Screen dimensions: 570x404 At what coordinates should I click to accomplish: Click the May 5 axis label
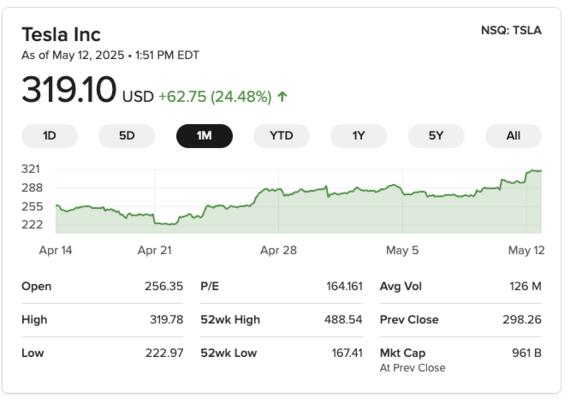402,251
